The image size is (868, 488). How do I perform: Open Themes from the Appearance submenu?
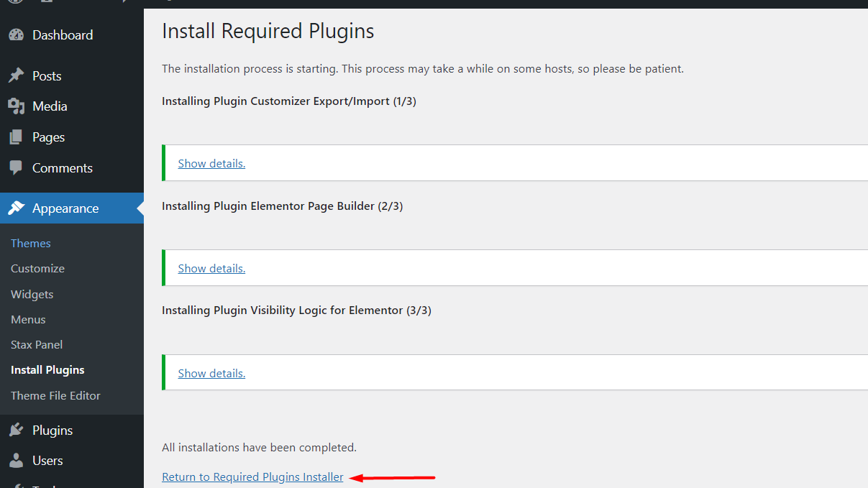click(x=30, y=243)
